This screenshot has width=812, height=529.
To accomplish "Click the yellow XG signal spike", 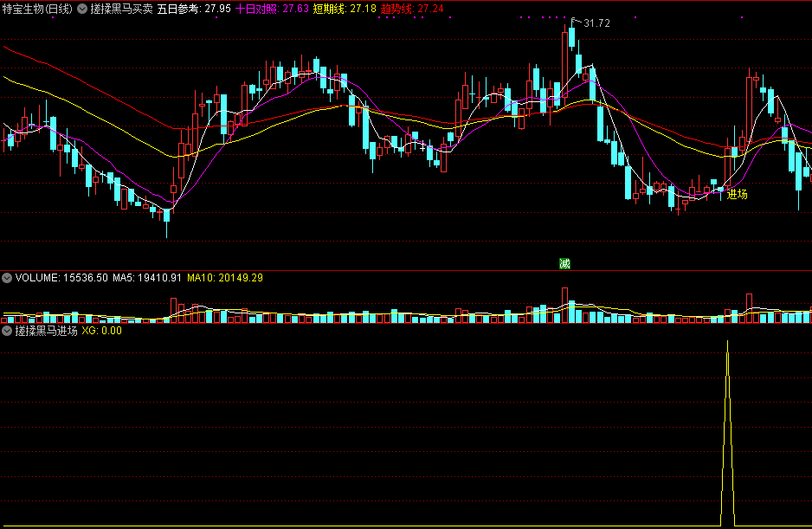I will (x=727, y=433).
